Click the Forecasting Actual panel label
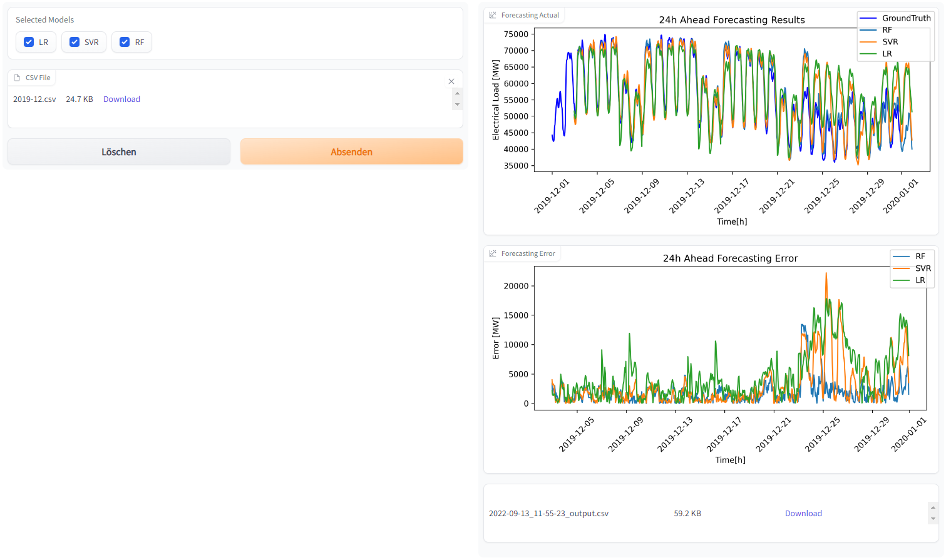This screenshot has height=560, width=946. [x=530, y=15]
